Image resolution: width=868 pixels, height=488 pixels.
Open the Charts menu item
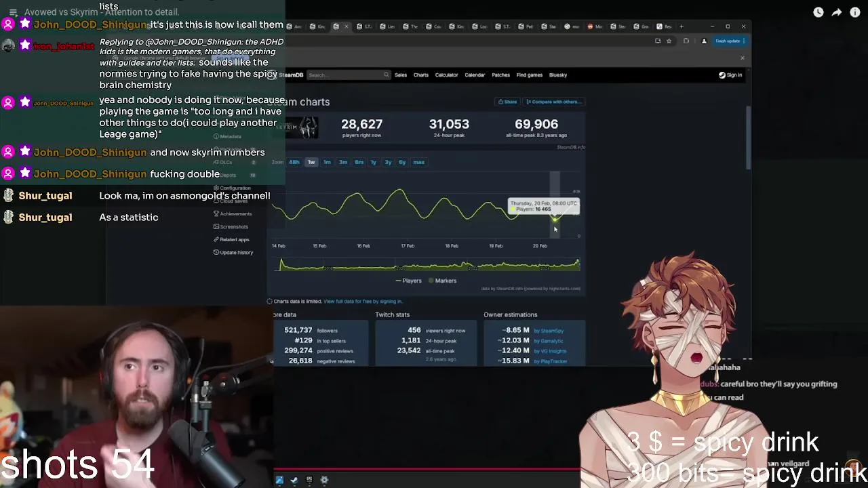point(421,75)
